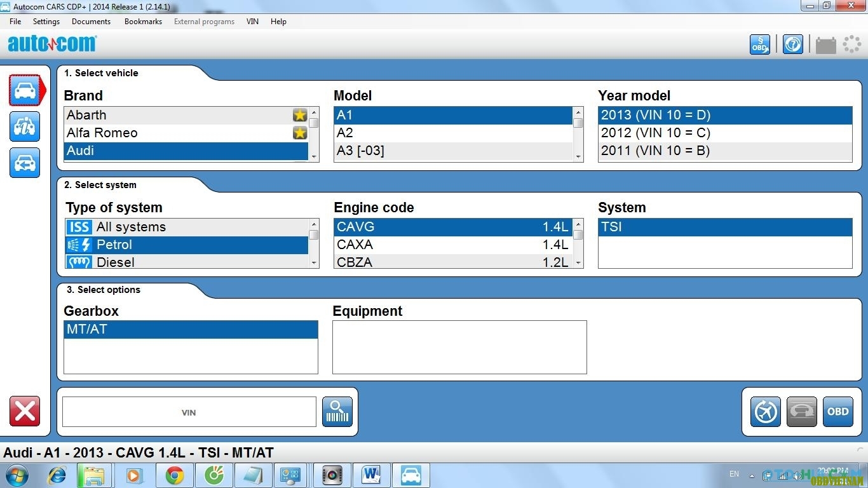Click the VIN barcode scan search icon

337,412
